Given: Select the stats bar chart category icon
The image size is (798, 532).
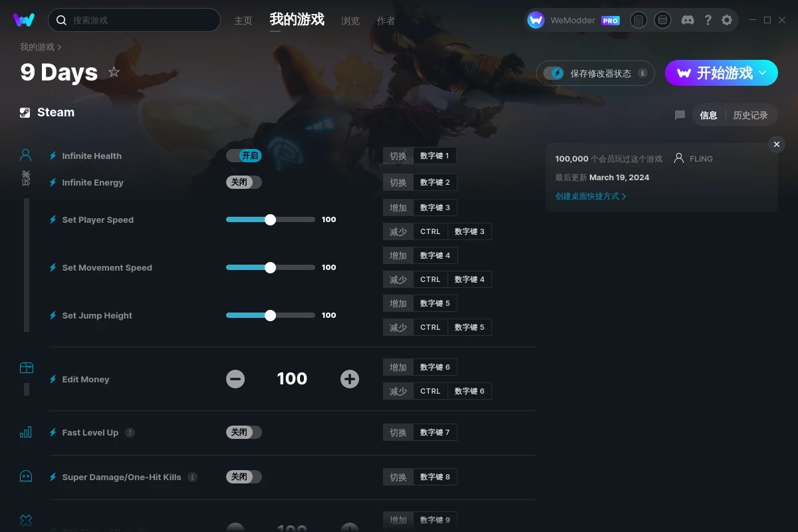Looking at the screenshot, I should [x=26, y=432].
